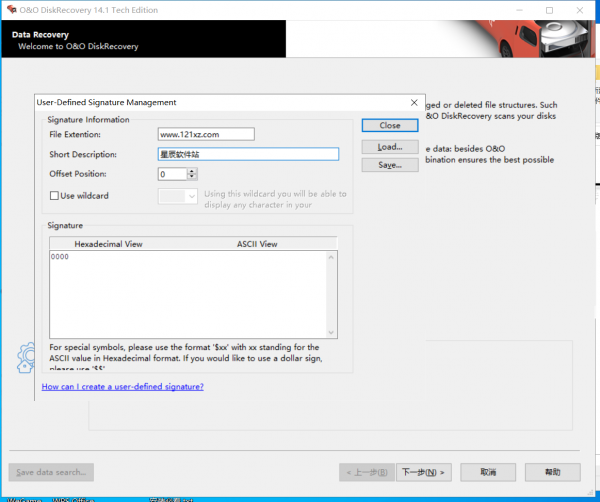This screenshot has height=502, width=600.
Task: Click the WPS Office taskbar item
Action: (x=73, y=500)
